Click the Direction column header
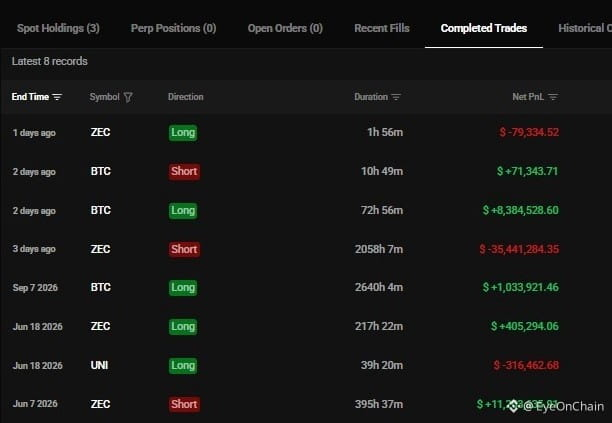This screenshot has height=423, width=612. (x=185, y=97)
